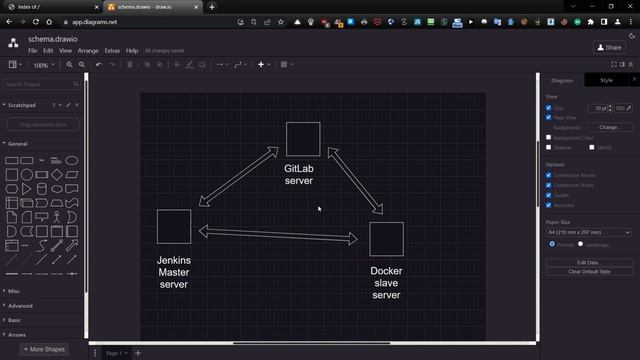
Task: Open the line color pencil tool
Action: pos(189,64)
